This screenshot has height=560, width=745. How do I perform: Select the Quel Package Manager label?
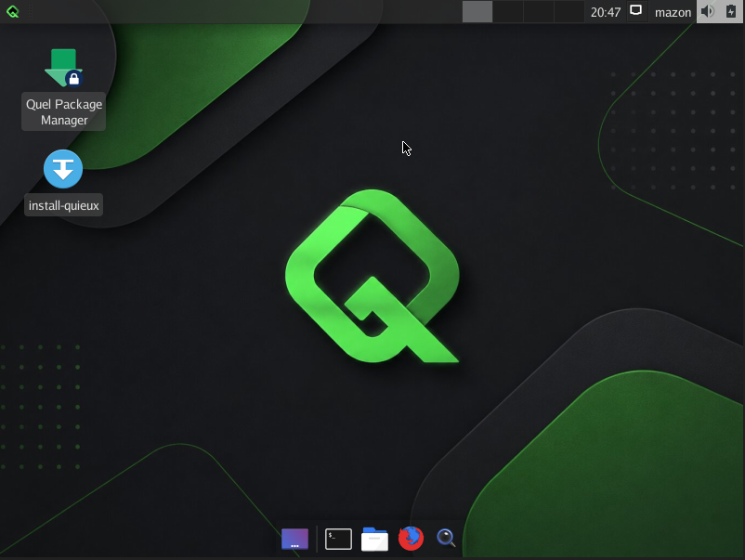(64, 111)
